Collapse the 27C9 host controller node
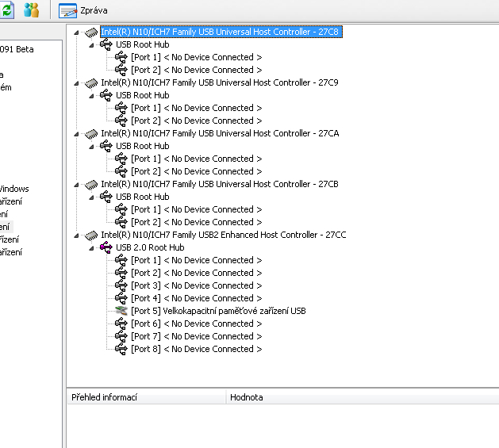The image size is (499, 448). [76, 83]
